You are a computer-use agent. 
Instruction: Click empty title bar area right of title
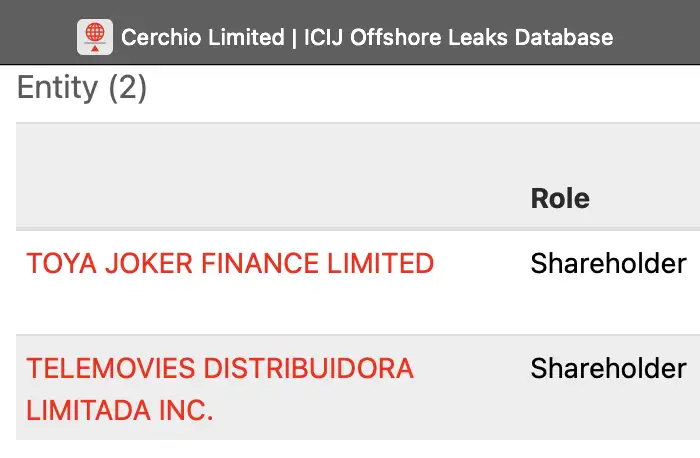[x=660, y=38]
